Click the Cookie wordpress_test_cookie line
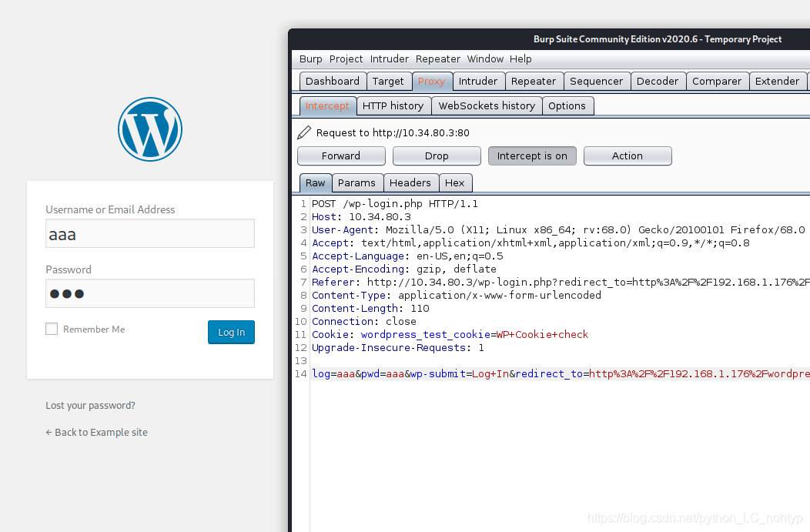The width and height of the screenshot is (810, 532). 450,335
